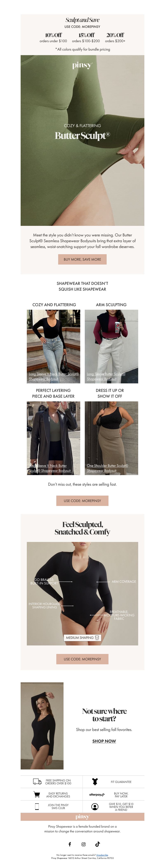Click the Medium Shaping badge
165x868 pixels.
point(82,637)
